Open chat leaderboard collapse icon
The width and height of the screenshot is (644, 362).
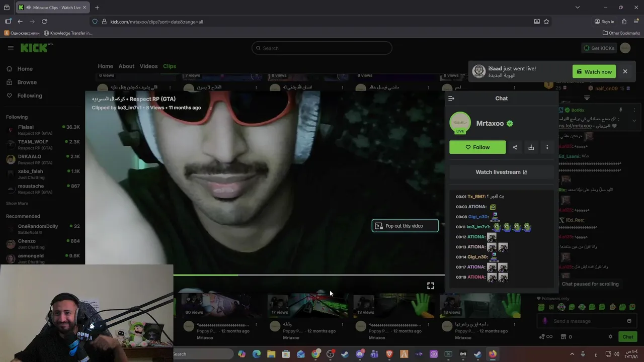587,98
